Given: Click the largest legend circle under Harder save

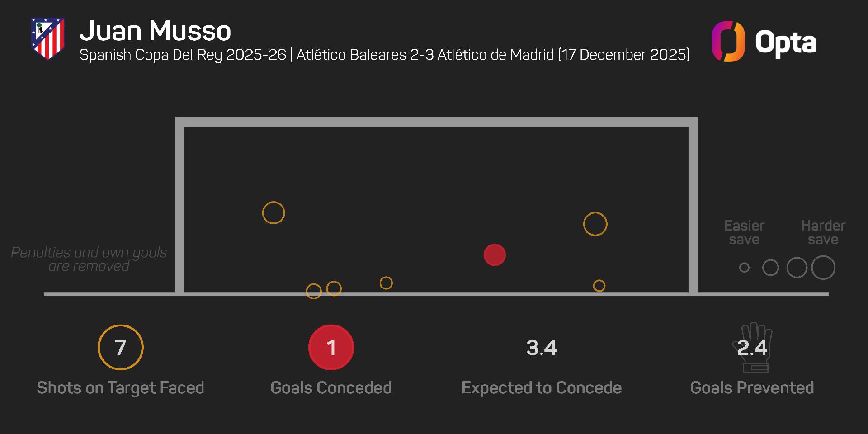Looking at the screenshot, I should point(823,268).
